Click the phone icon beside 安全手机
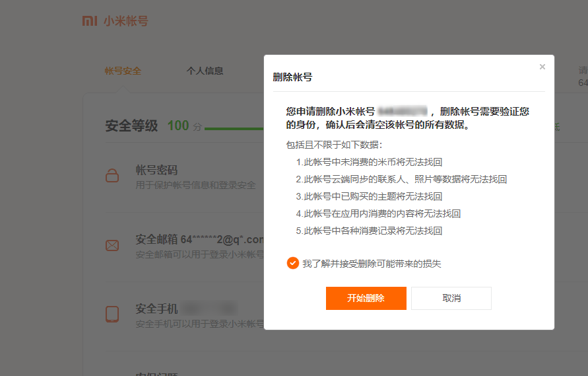 pyautogui.click(x=112, y=315)
